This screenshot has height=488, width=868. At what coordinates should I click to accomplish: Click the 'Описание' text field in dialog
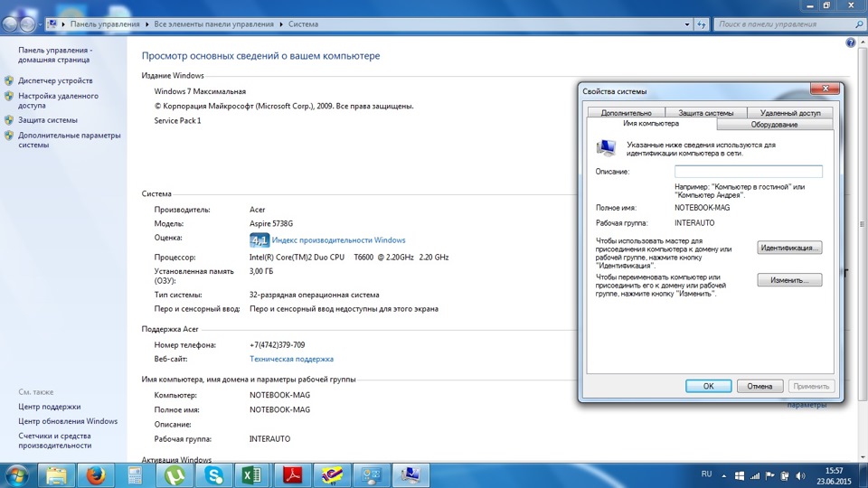pos(749,172)
